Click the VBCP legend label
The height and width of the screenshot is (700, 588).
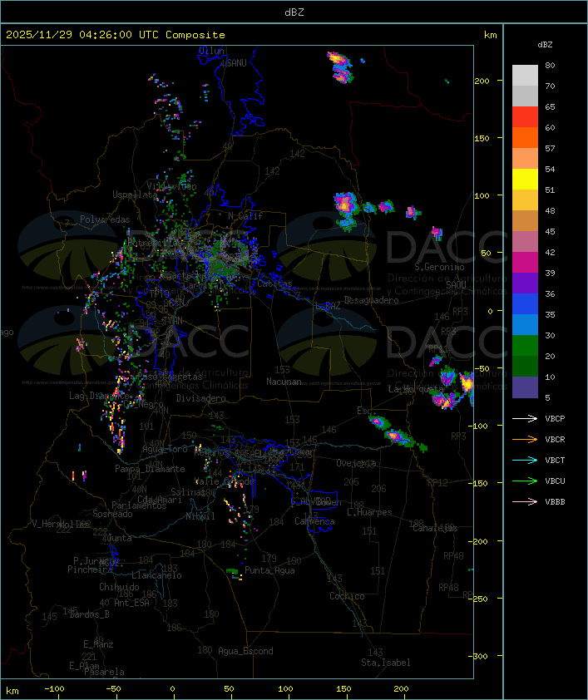click(x=555, y=419)
